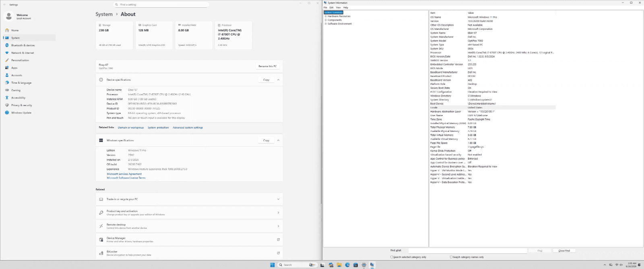Open Help menu in System Information
Screen dimensions: 644x269
pyautogui.click(x=345, y=8)
